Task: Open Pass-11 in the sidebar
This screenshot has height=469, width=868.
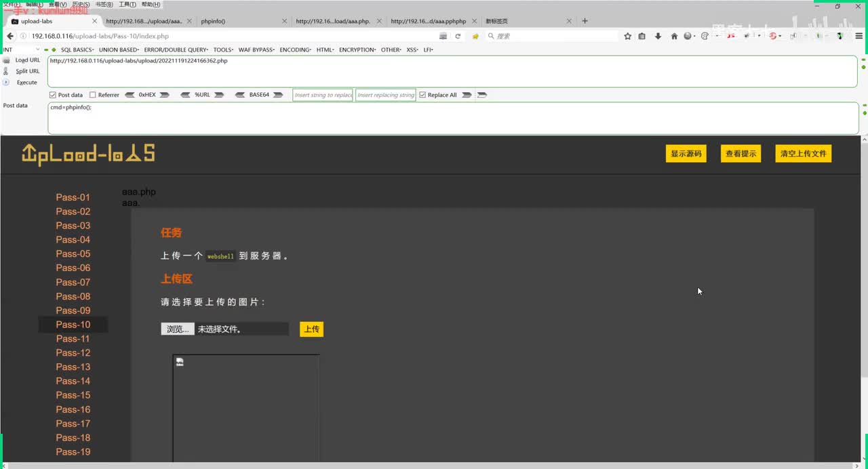Action: tap(73, 339)
